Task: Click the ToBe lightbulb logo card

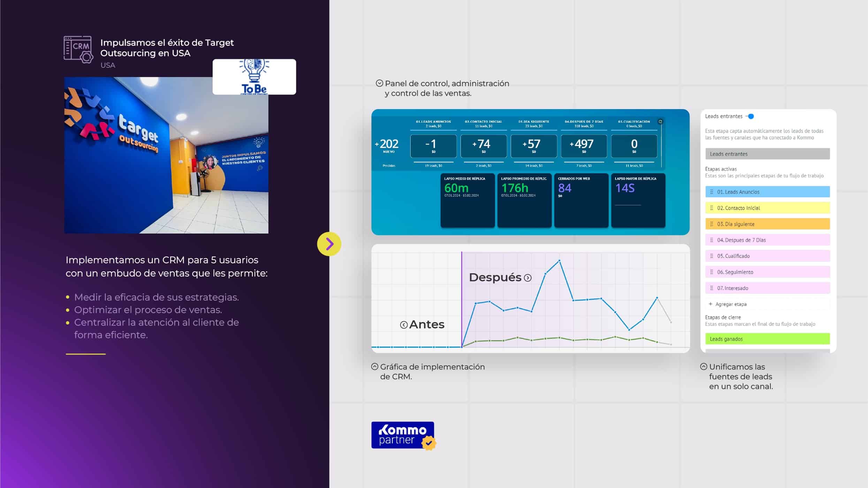Action: pos(254,77)
